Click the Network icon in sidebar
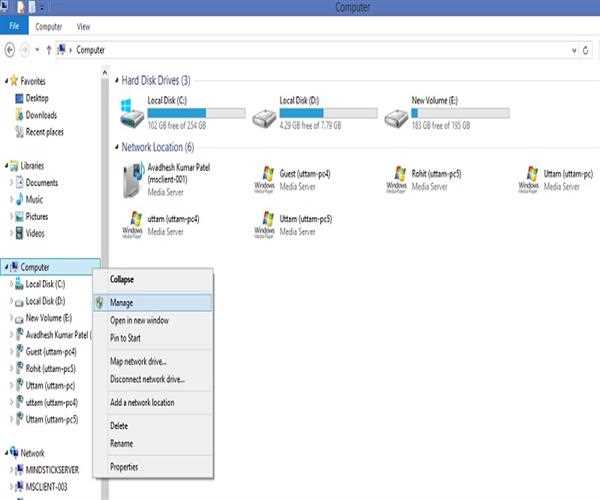 (14, 453)
